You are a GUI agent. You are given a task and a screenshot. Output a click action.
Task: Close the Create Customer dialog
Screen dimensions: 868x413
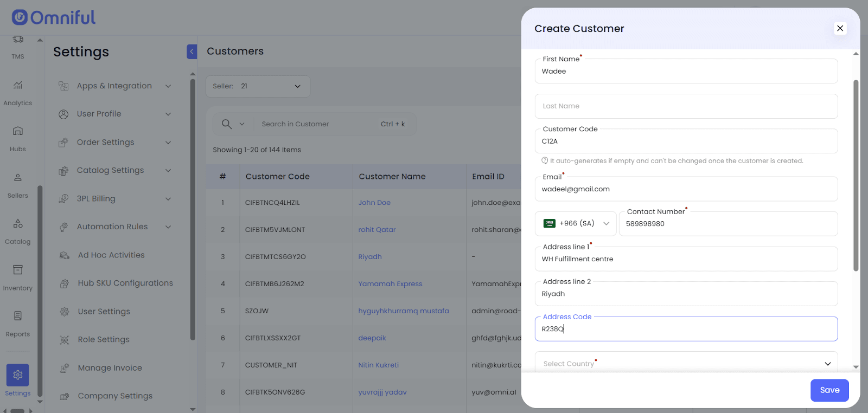pos(840,28)
